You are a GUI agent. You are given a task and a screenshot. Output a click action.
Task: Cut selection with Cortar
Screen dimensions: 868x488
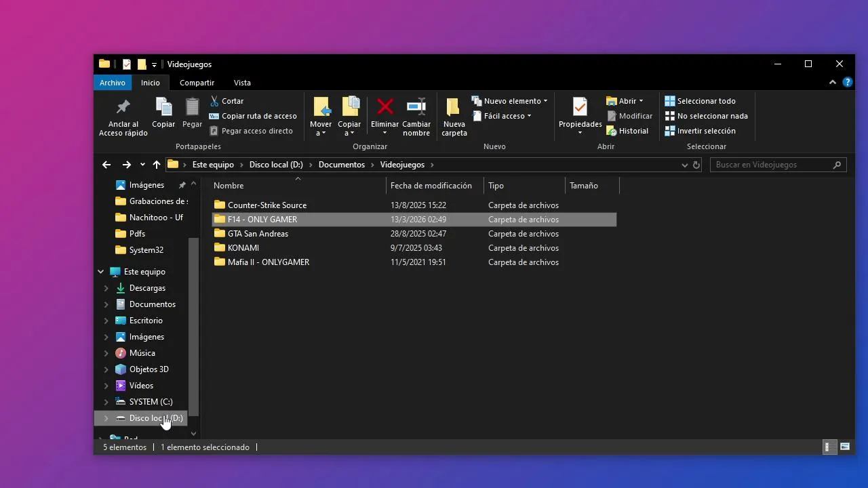pos(226,101)
